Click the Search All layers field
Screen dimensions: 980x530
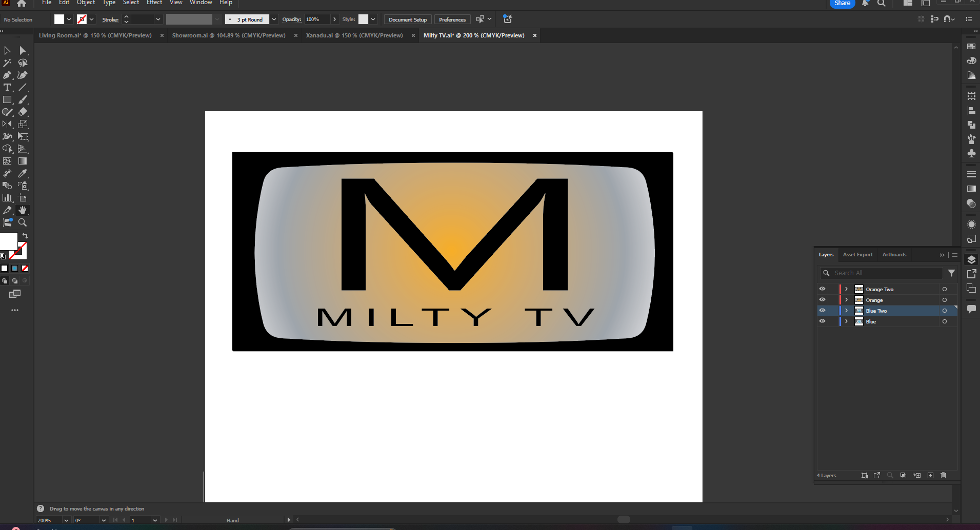click(882, 273)
